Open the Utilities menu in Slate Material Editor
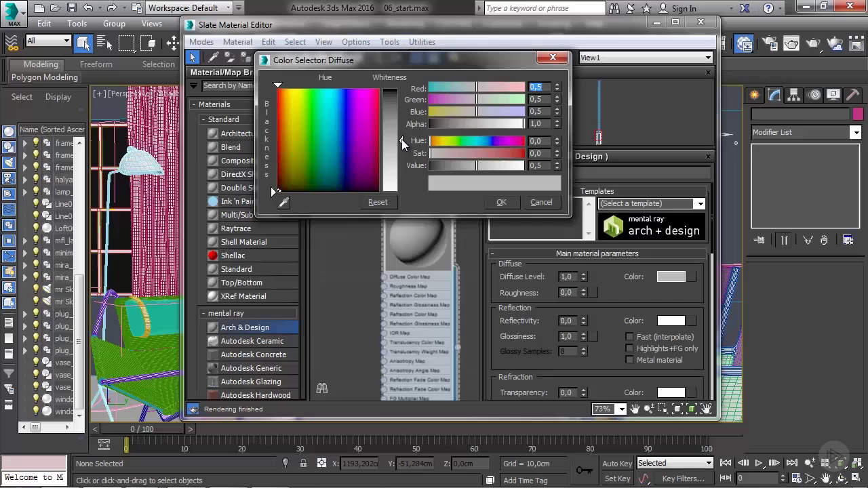This screenshot has height=488, width=868. point(422,42)
